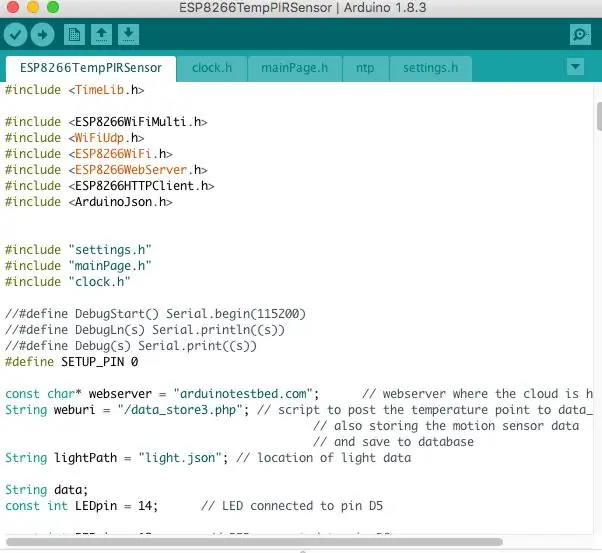Click the commented DebugStart() define line
Screen dimensions: 602x553
[x=155, y=314]
